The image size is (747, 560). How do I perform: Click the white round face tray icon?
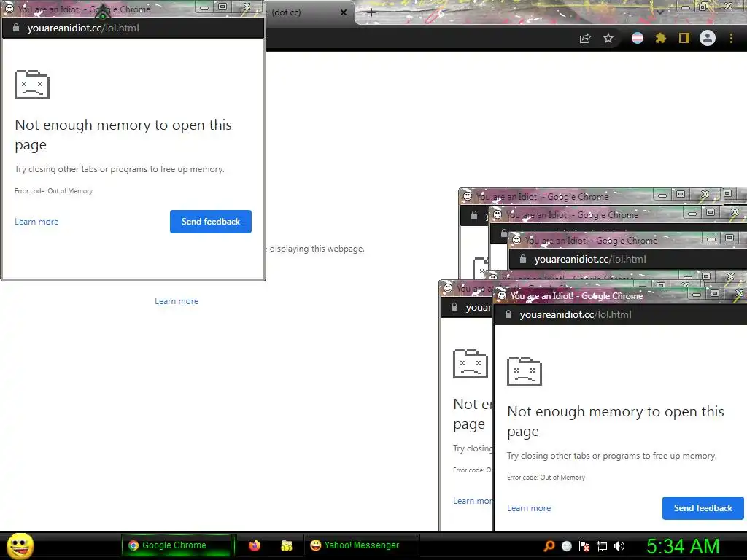(566, 546)
